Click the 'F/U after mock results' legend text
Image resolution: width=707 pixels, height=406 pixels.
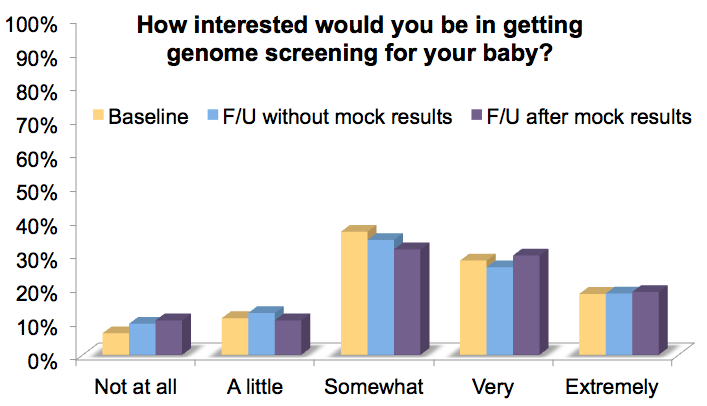[589, 117]
